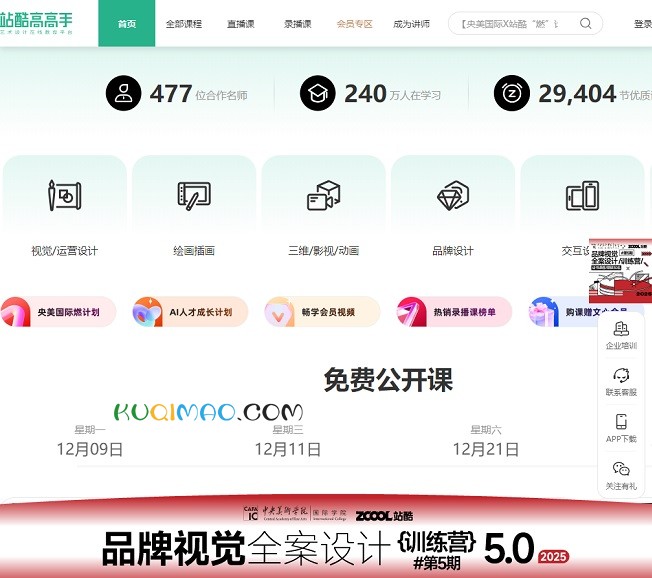Open the 绘画插画 category label
The height and width of the screenshot is (578, 652).
point(194,250)
